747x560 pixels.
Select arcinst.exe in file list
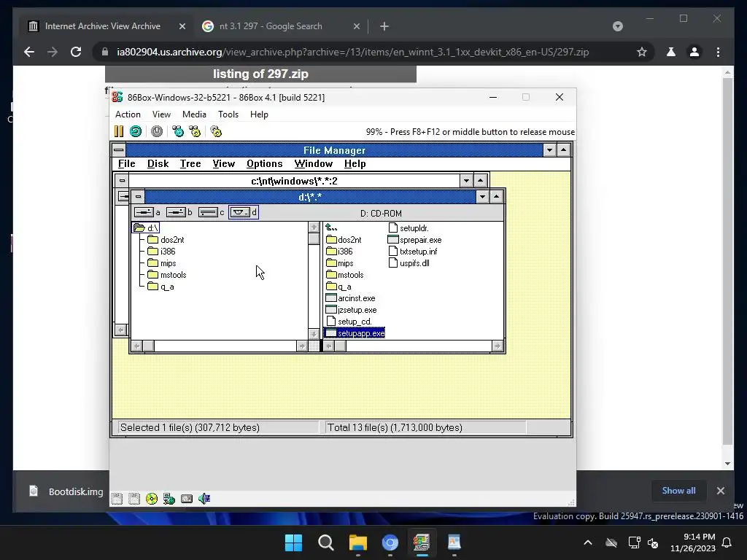351,298
